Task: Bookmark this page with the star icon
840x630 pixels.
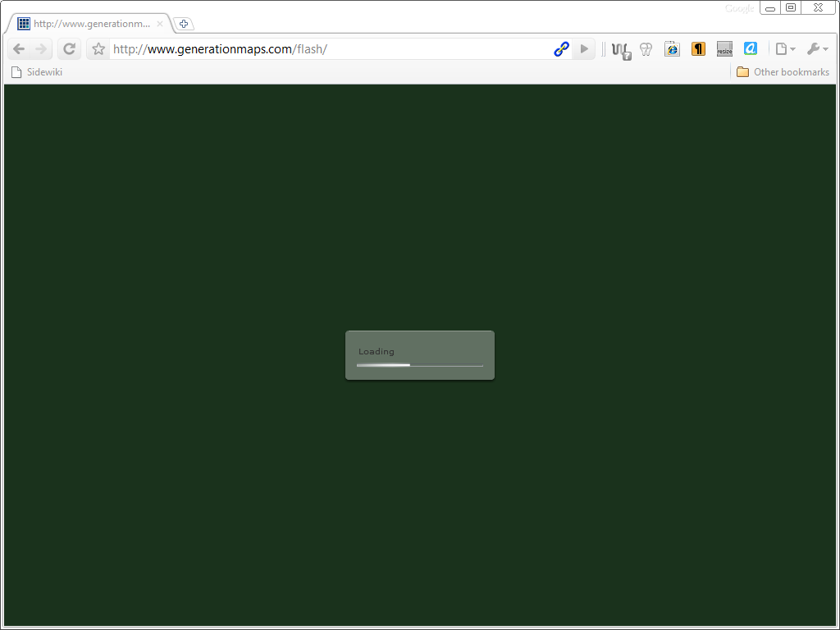Action: 98,49
